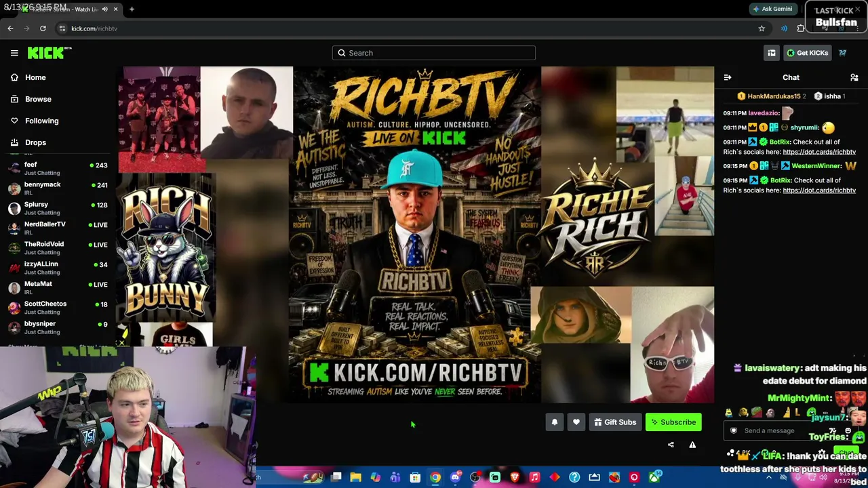Open Brave browser from the taskbar
Viewport: 868px width, 488px height.
tap(515, 477)
